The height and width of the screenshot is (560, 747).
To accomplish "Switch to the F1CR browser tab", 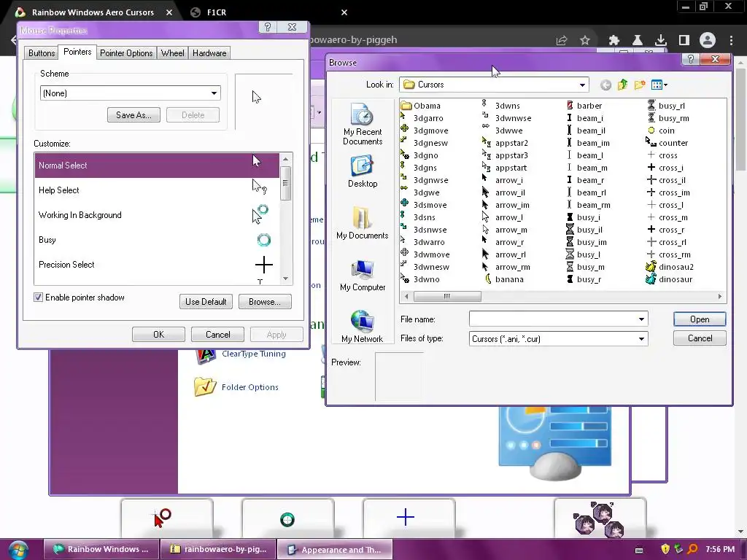I will tap(267, 12).
